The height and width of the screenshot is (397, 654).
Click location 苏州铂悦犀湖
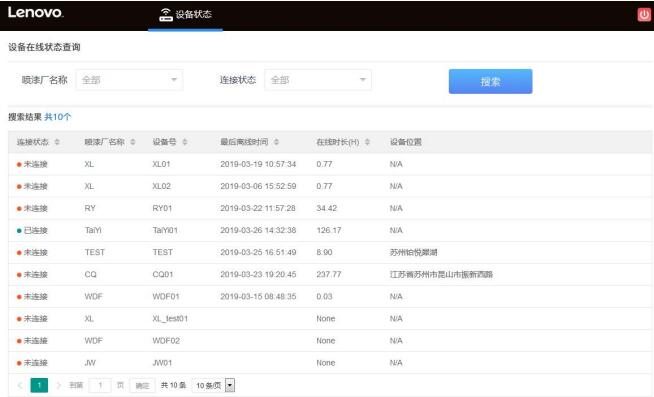(x=413, y=252)
